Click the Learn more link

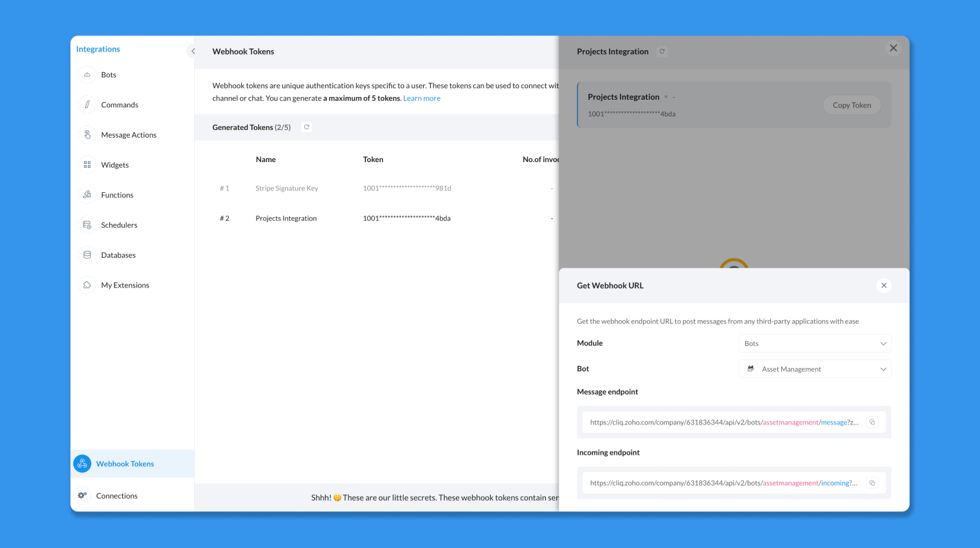(422, 98)
